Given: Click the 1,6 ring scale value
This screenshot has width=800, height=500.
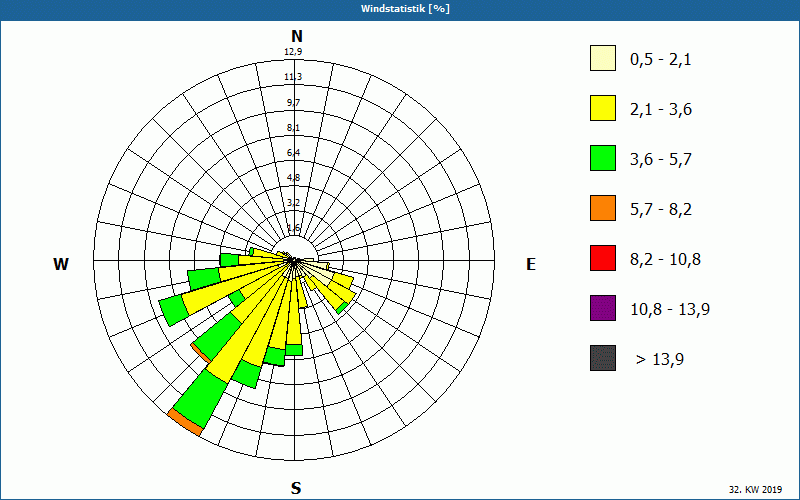Looking at the screenshot, I should click(293, 228).
